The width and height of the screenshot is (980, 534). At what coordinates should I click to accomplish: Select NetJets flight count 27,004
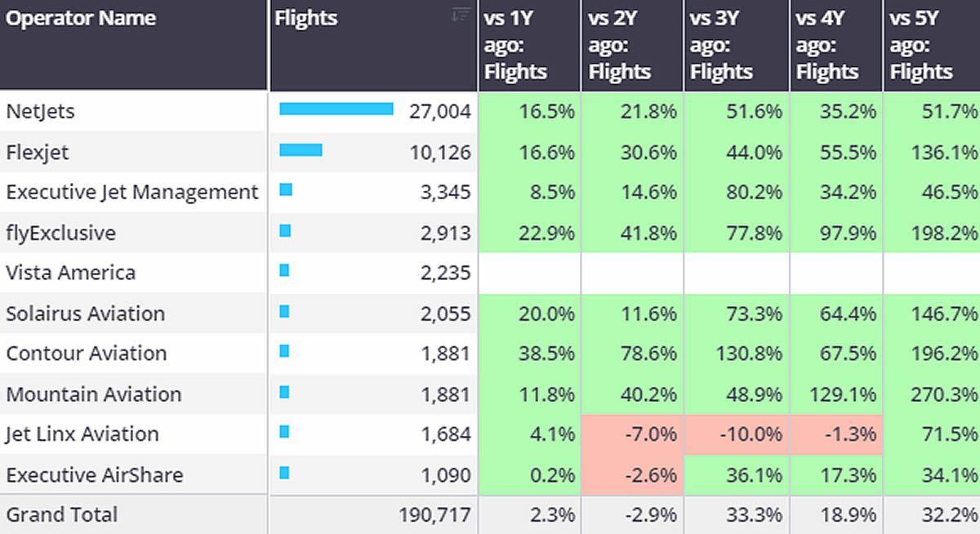click(440, 111)
